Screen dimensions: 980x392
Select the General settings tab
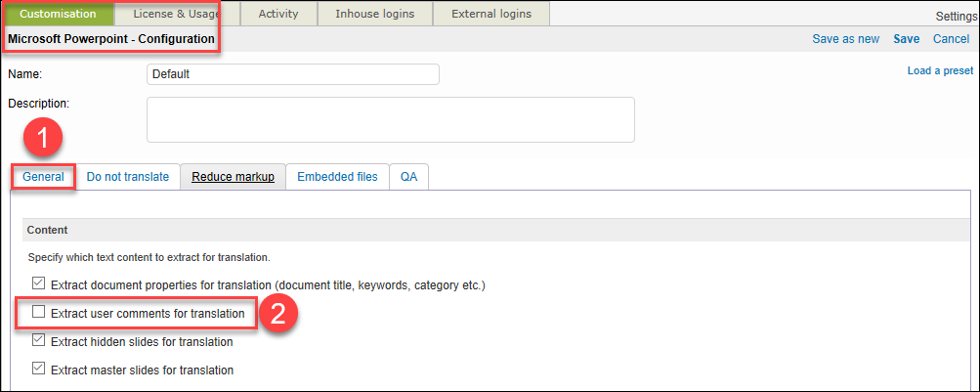pos(43,177)
